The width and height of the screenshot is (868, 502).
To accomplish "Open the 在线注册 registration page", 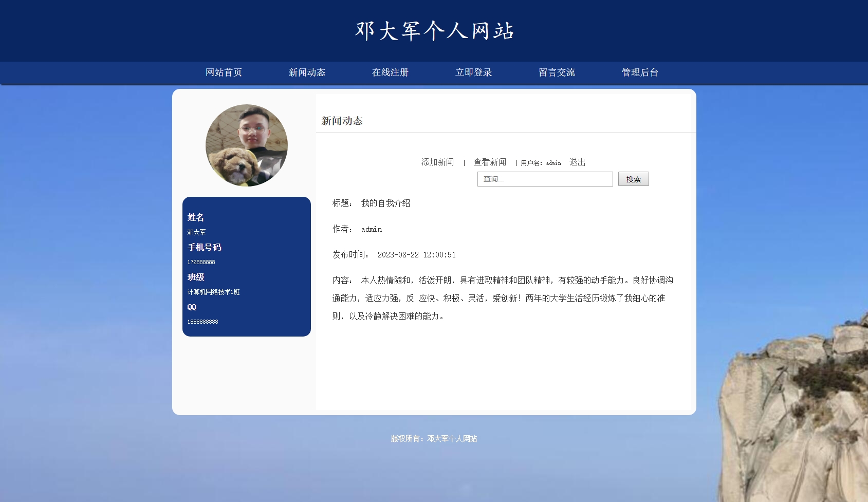I will tap(390, 72).
